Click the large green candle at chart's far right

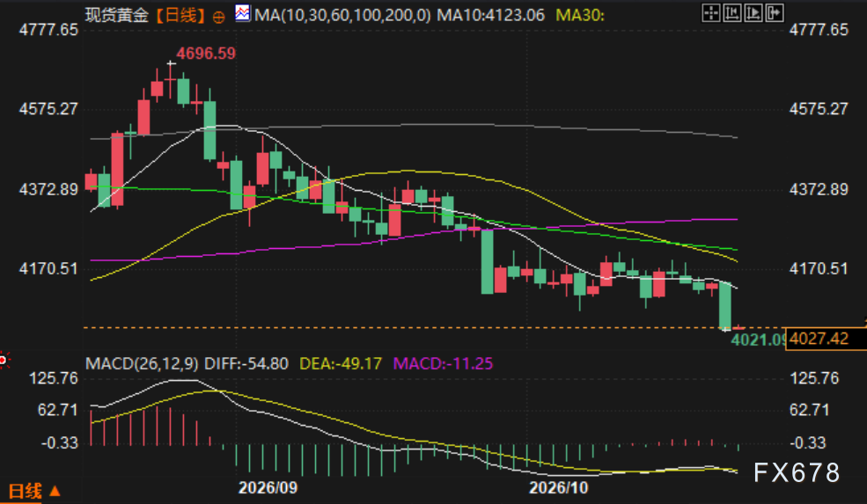tap(725, 306)
